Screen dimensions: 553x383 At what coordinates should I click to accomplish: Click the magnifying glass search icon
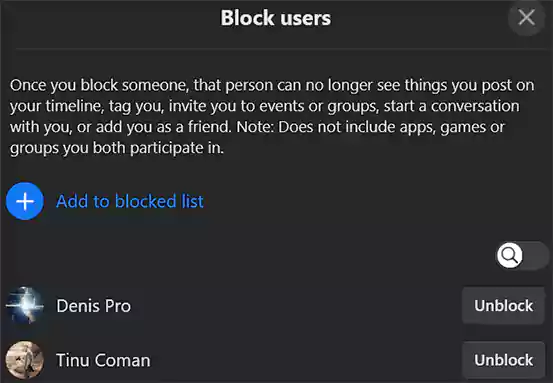point(510,255)
